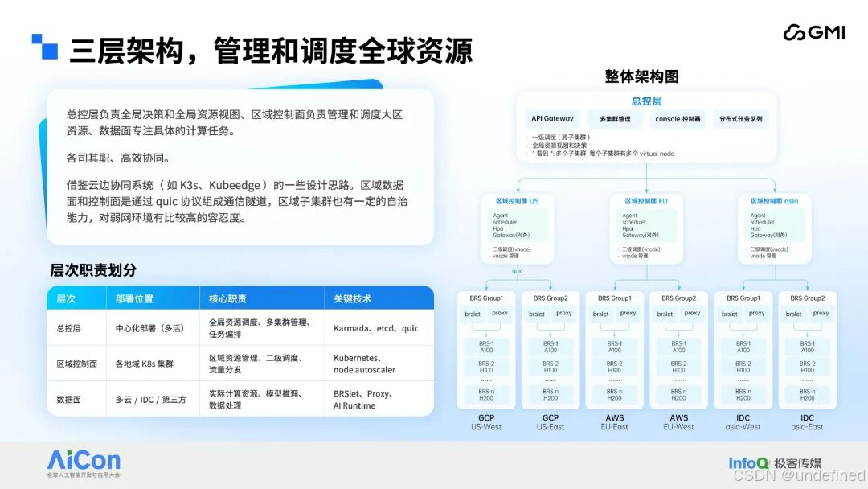Viewport: 868px width, 489px height.
Task: Click 'BRS-1 A100' in the GCP US-West column
Action: point(486,347)
